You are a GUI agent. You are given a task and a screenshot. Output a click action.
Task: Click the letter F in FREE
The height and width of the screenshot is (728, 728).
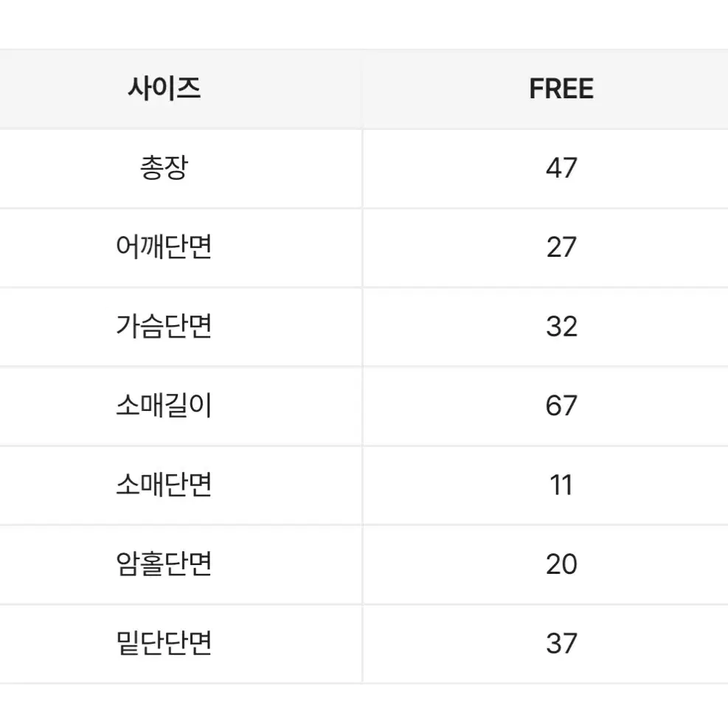pyautogui.click(x=537, y=89)
